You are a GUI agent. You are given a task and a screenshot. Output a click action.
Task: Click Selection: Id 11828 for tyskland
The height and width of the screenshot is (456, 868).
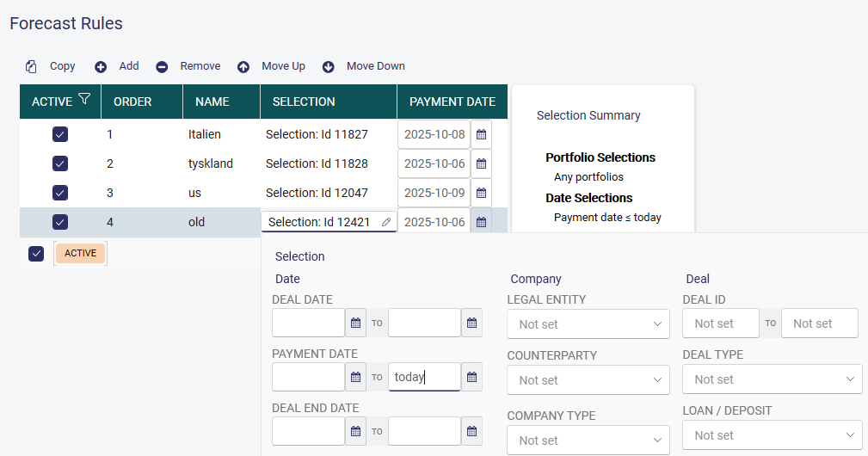tap(317, 163)
